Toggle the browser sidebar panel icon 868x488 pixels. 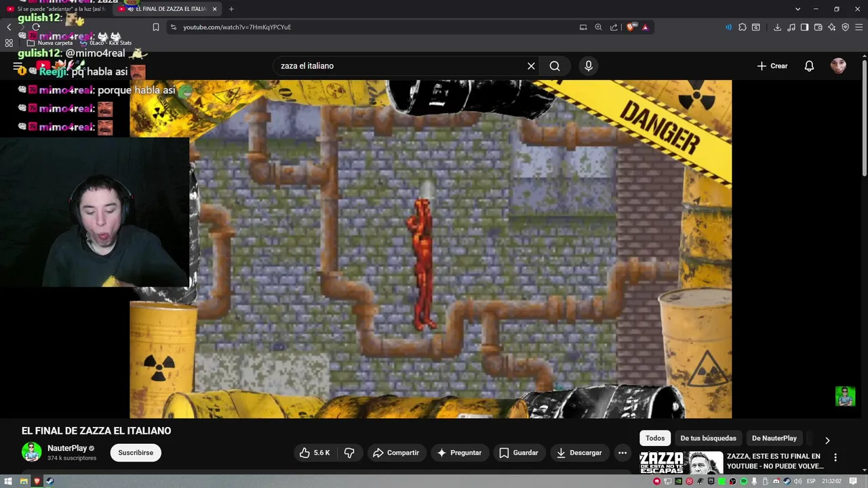point(804,27)
